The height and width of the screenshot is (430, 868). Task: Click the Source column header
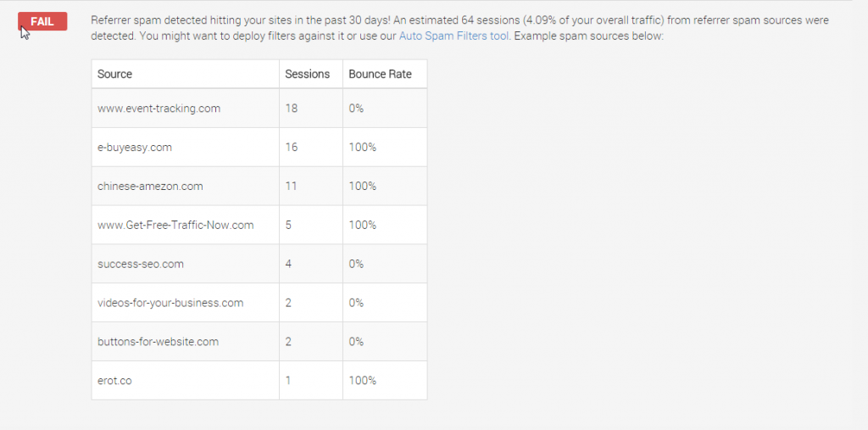click(x=186, y=75)
